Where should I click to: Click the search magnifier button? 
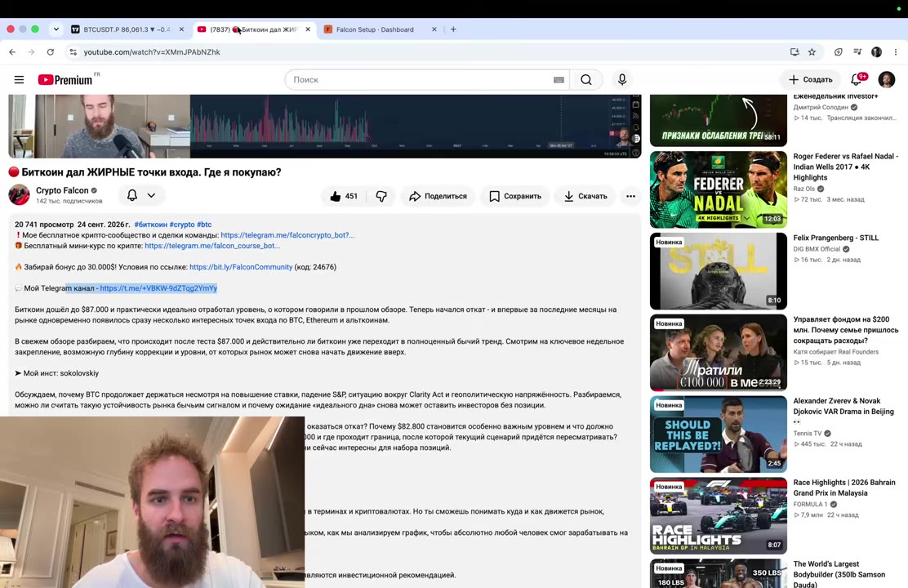tap(586, 79)
